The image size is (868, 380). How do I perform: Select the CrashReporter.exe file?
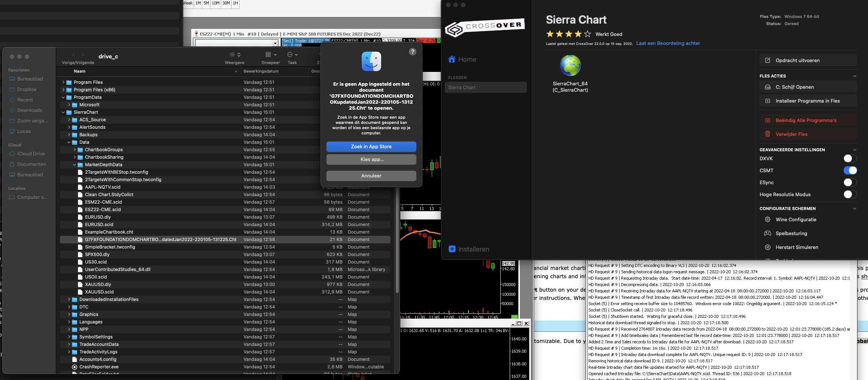225,367
